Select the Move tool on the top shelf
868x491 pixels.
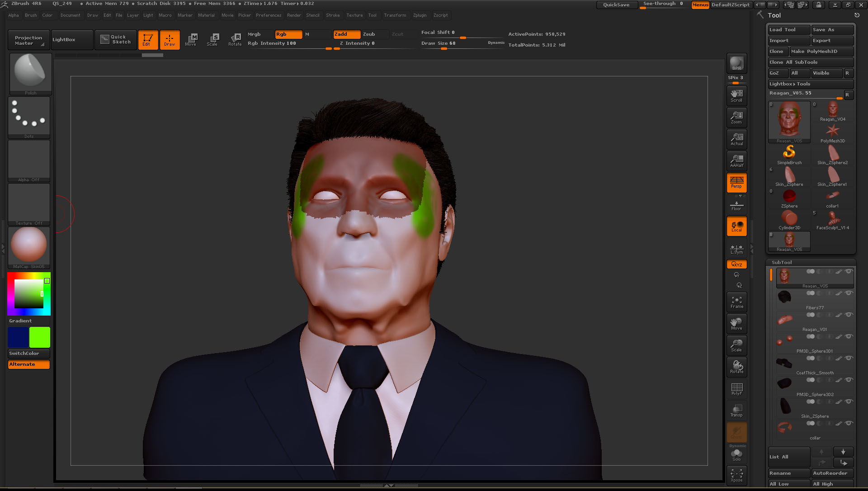(x=192, y=39)
